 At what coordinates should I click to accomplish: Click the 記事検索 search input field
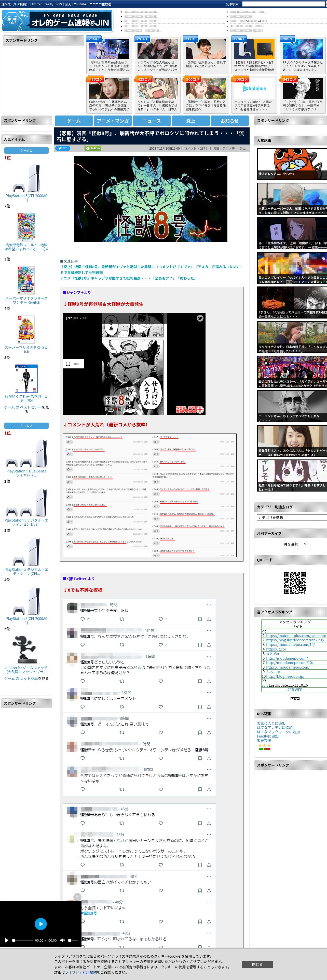click(x=284, y=4)
